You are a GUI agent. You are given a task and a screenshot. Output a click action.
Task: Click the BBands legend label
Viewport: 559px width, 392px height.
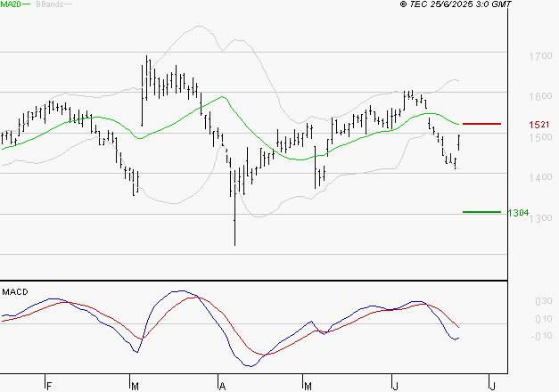50,4
